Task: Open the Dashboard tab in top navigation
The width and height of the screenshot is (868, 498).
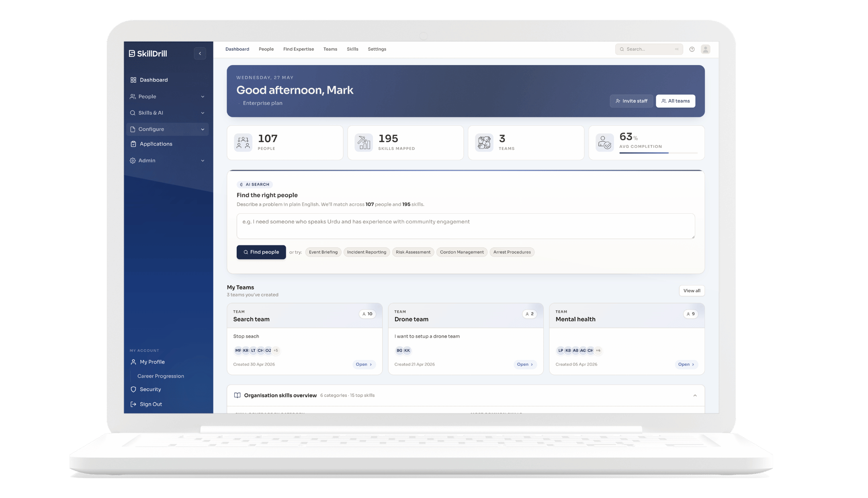Action: tap(237, 49)
